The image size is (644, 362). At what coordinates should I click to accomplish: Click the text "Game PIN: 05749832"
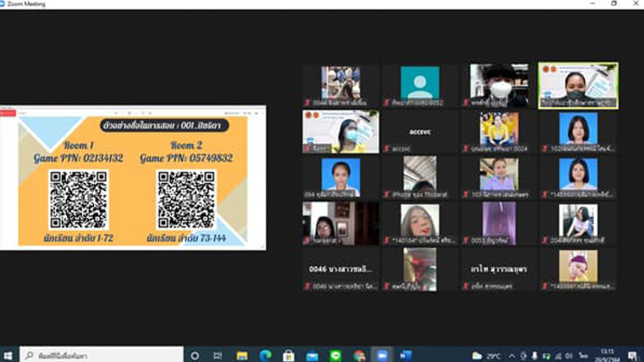pyautogui.click(x=186, y=158)
